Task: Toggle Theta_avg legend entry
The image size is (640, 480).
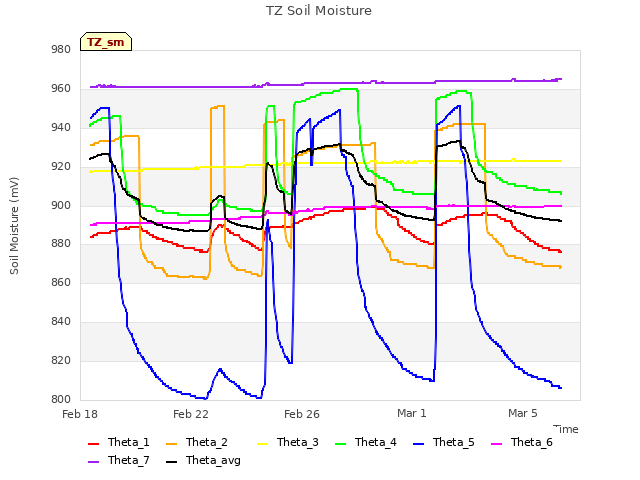Action: click(203, 460)
